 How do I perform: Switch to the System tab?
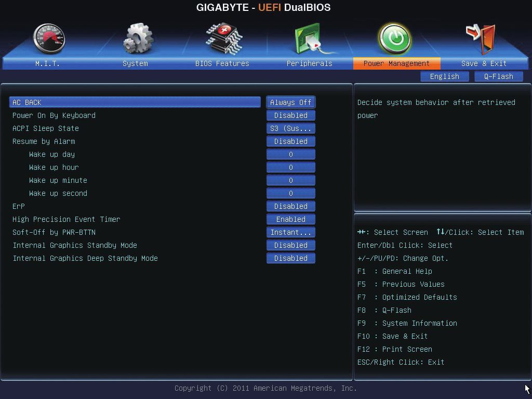[x=135, y=63]
